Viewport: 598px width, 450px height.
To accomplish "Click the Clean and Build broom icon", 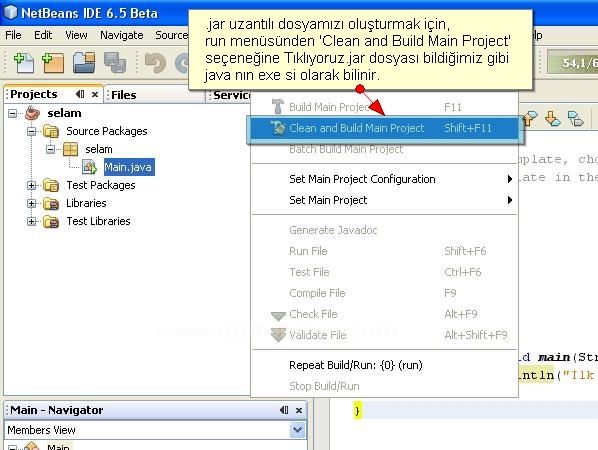I will point(278,128).
